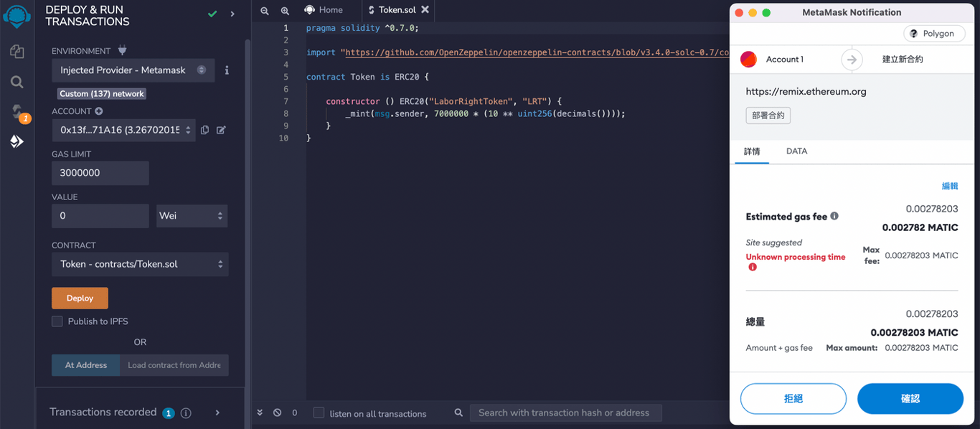Enable listen on all transactions checkbox
Screen dimensions: 980x429
point(319,412)
